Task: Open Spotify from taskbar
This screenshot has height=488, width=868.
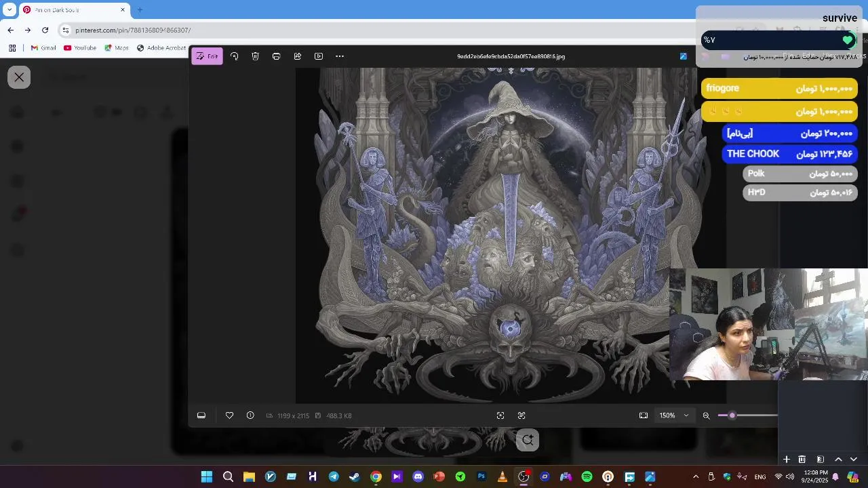Action: (x=587, y=477)
